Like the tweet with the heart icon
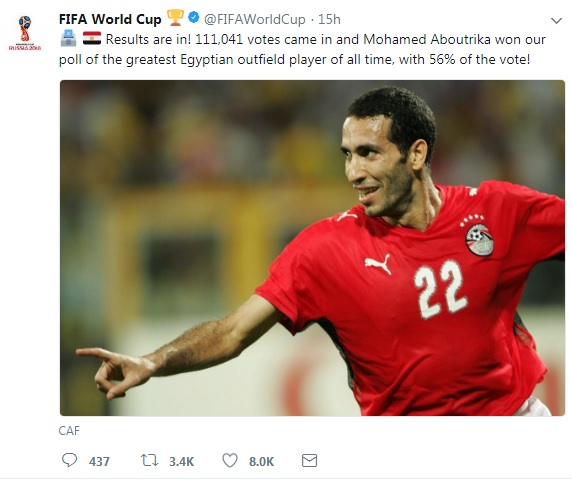Screen dimensions: 572x482 point(230,460)
